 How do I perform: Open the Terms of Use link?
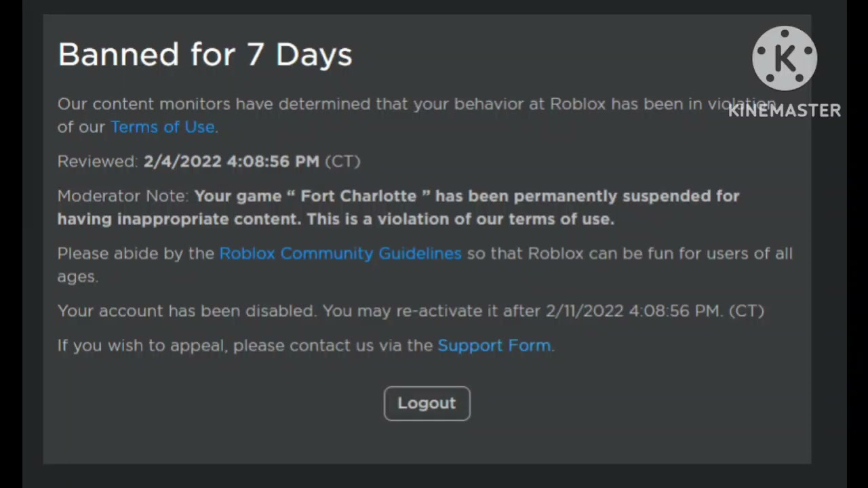[x=163, y=127]
